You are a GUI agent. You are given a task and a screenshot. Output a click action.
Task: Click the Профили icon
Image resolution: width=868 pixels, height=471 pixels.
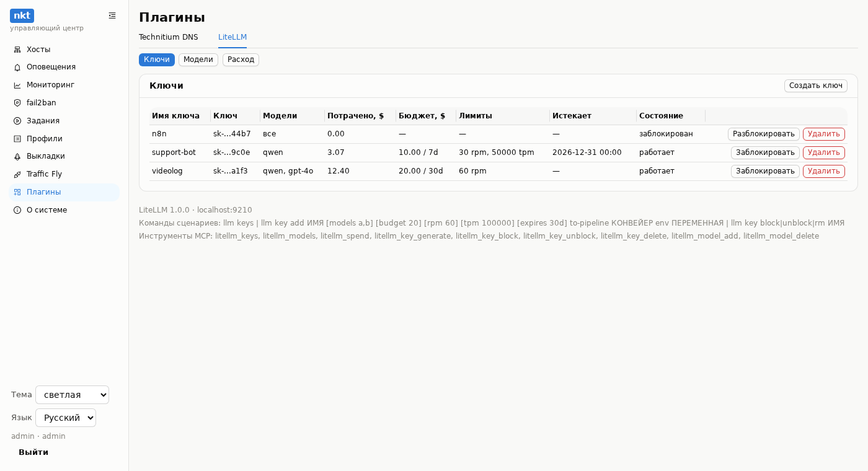[17, 139]
